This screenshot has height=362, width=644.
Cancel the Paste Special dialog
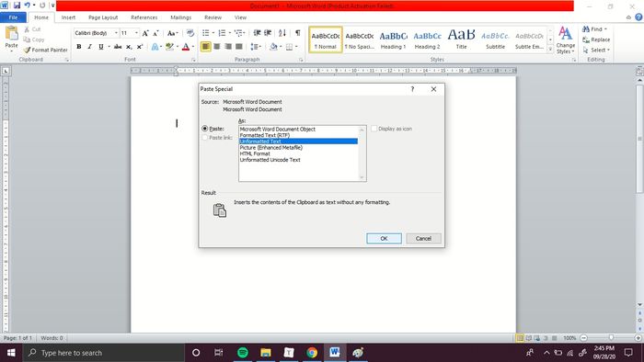click(x=423, y=239)
